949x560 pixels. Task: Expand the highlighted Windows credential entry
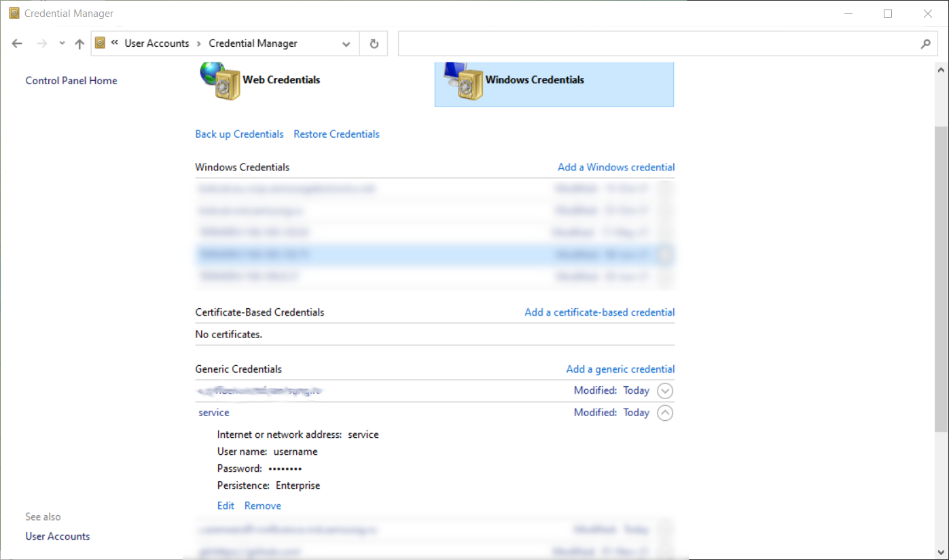pyautogui.click(x=664, y=254)
